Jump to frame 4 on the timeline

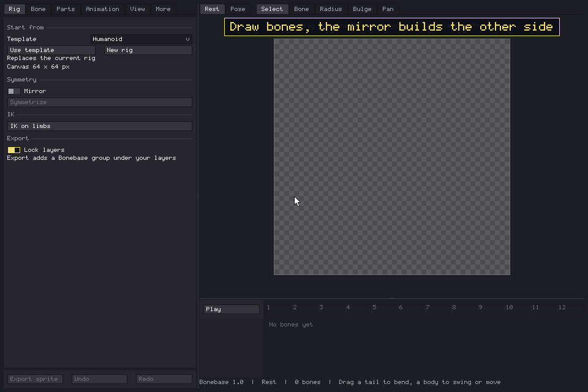pyautogui.click(x=348, y=307)
